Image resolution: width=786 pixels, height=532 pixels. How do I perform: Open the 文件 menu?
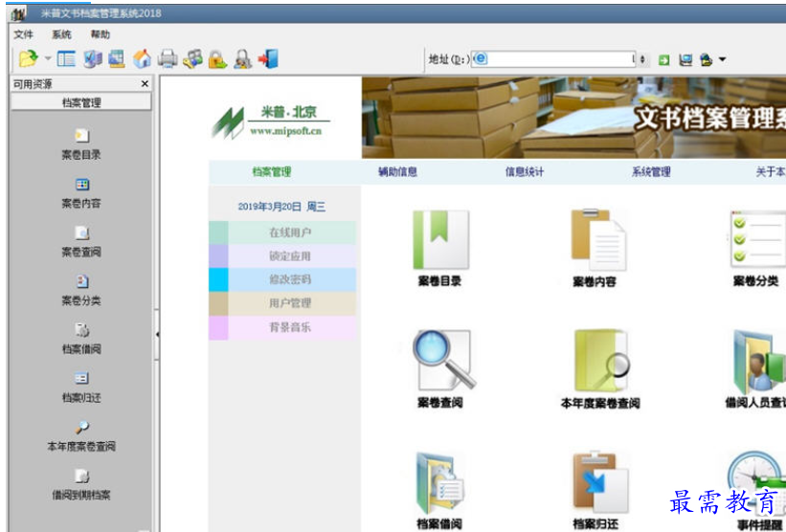(24, 34)
